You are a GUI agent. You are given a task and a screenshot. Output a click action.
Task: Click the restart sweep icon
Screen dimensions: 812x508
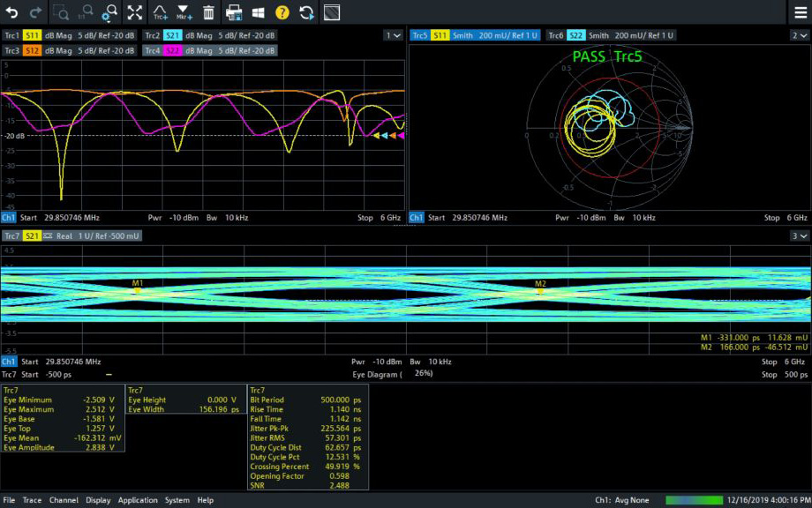306,12
